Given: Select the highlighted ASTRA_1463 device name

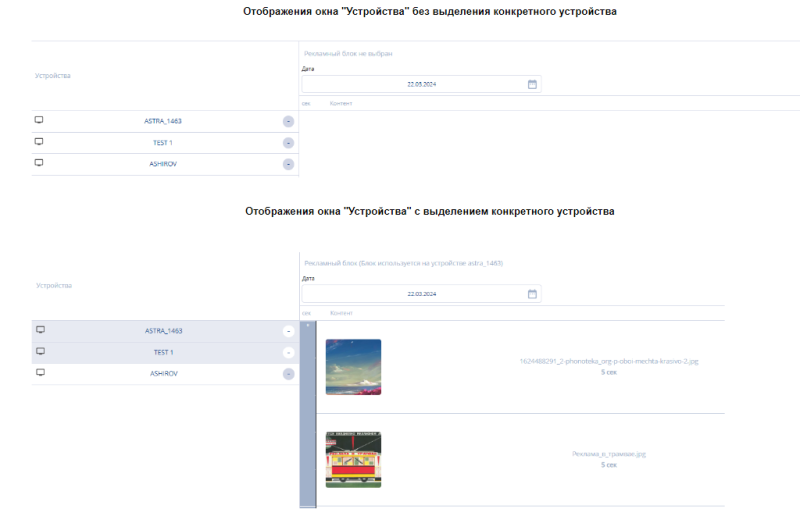Looking at the screenshot, I should tap(163, 330).
